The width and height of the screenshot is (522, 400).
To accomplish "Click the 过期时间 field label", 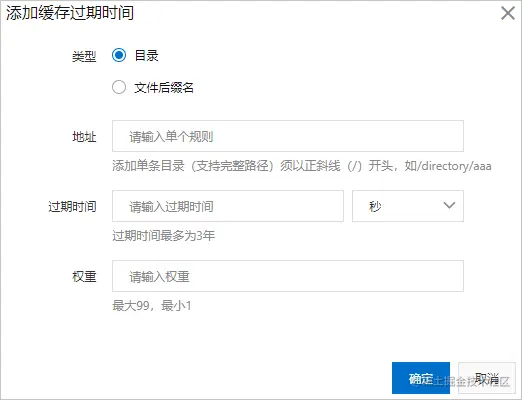I will [72, 207].
